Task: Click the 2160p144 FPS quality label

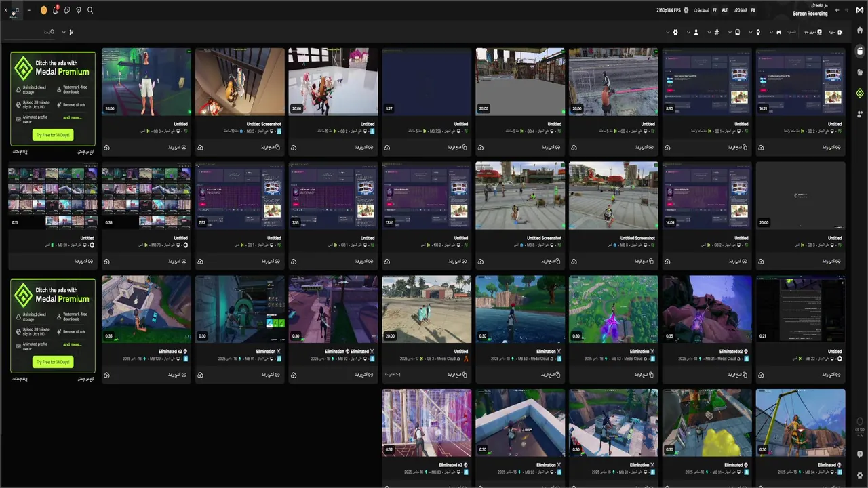Action: point(668,10)
